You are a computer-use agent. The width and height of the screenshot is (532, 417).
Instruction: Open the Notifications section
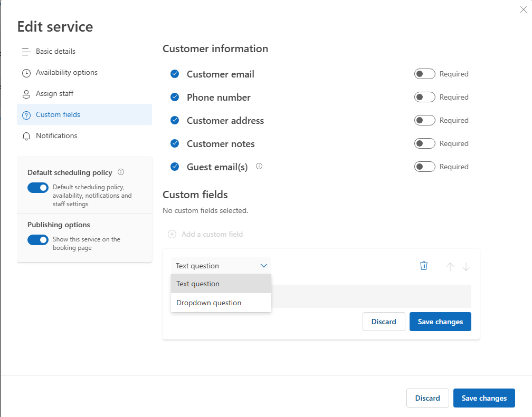[84, 135]
